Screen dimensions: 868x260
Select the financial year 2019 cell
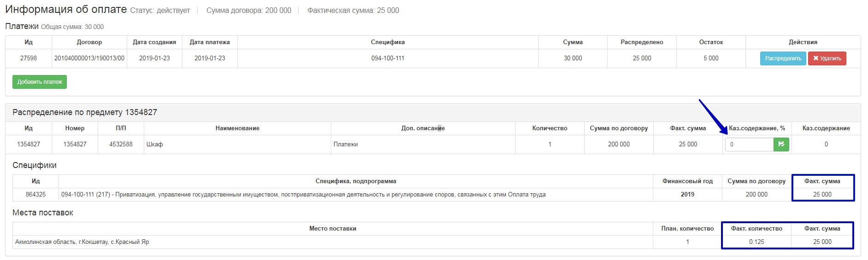click(687, 195)
